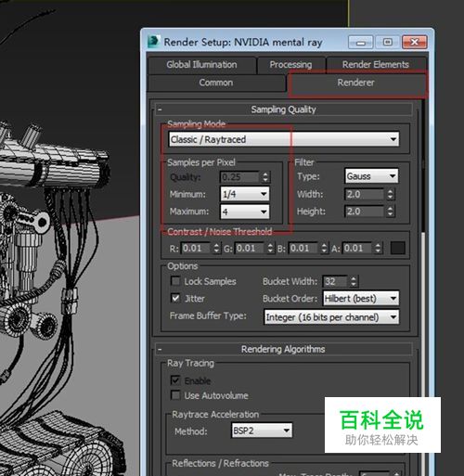Click the R contrast threshold field

(x=196, y=248)
